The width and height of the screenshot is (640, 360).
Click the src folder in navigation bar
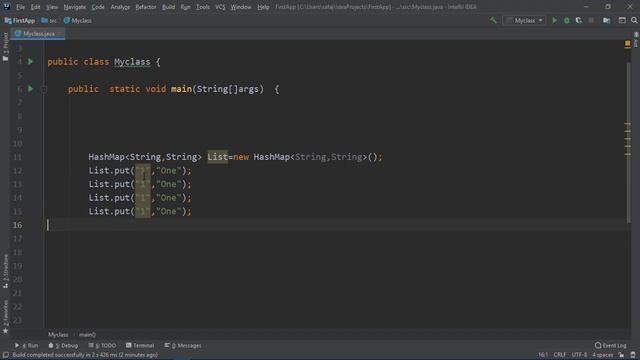click(x=49, y=20)
